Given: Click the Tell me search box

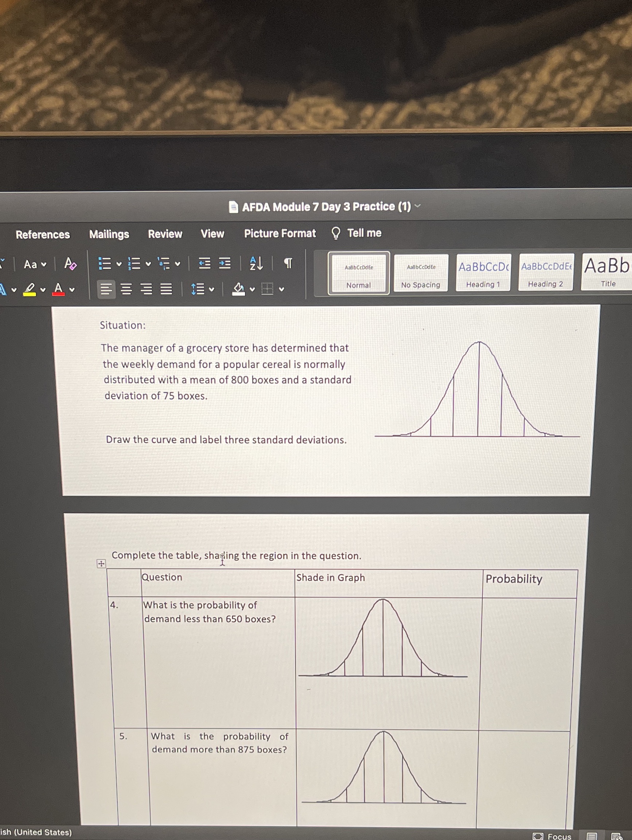Looking at the screenshot, I should click(356, 233).
